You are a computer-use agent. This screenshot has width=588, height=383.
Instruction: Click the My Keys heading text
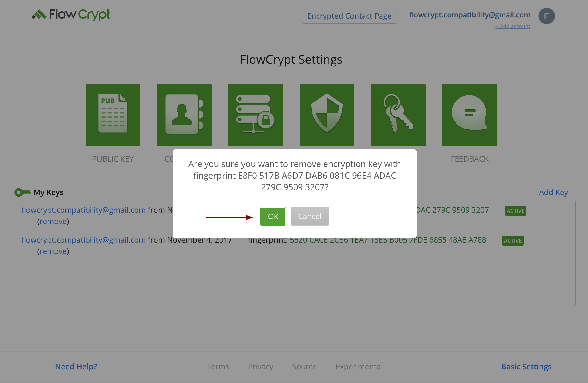coord(48,192)
